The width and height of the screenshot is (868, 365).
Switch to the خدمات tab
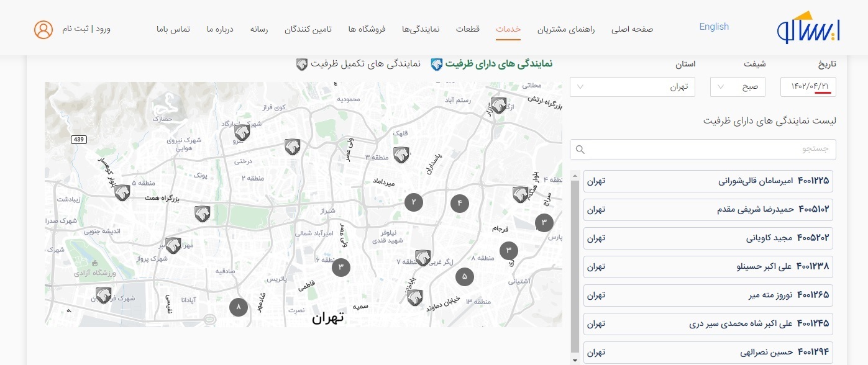tap(508, 28)
